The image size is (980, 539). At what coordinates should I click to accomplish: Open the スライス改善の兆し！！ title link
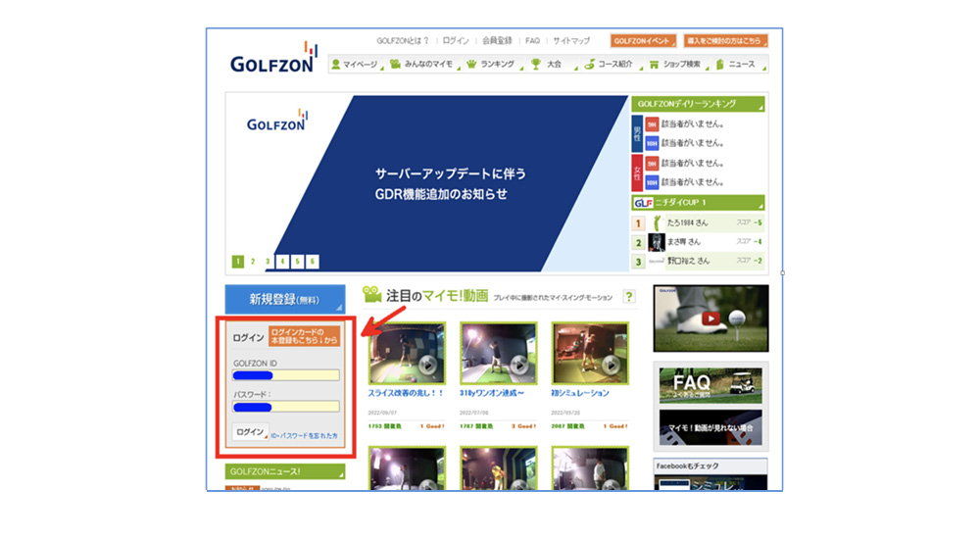[x=406, y=393]
